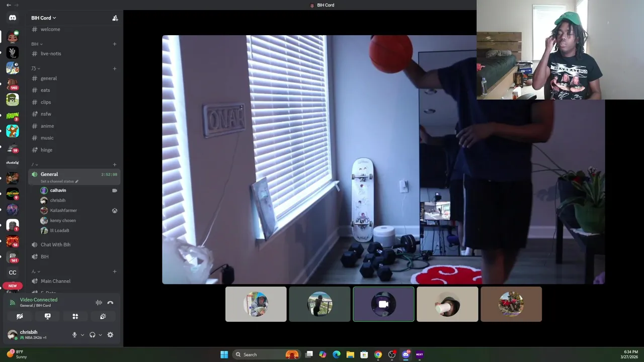
Task: Toggle noise suppression waveform icon
Action: [x=99, y=303]
